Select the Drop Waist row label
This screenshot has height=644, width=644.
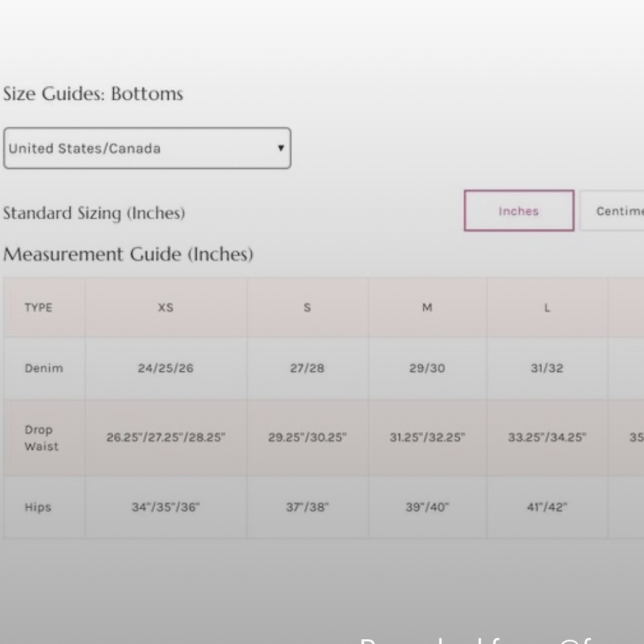coord(41,438)
